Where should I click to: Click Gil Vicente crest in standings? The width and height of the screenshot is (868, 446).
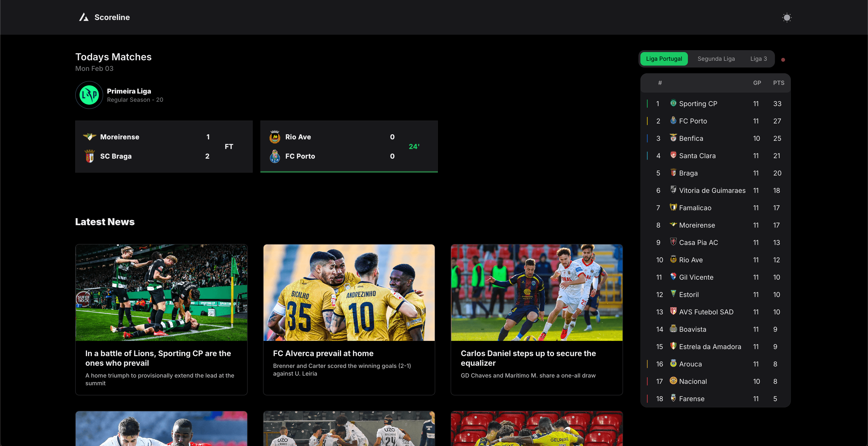tap(673, 277)
